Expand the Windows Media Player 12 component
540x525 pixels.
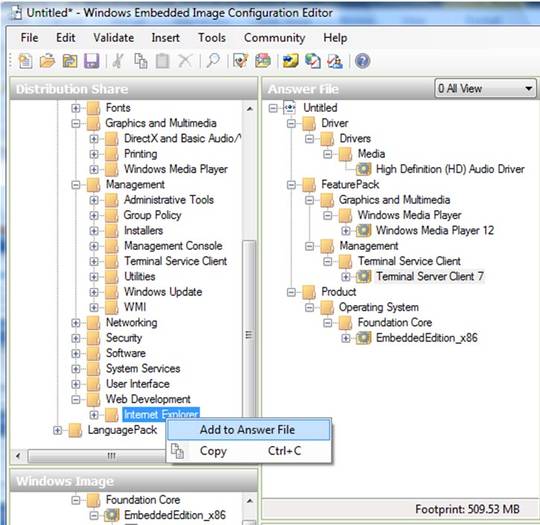346,230
